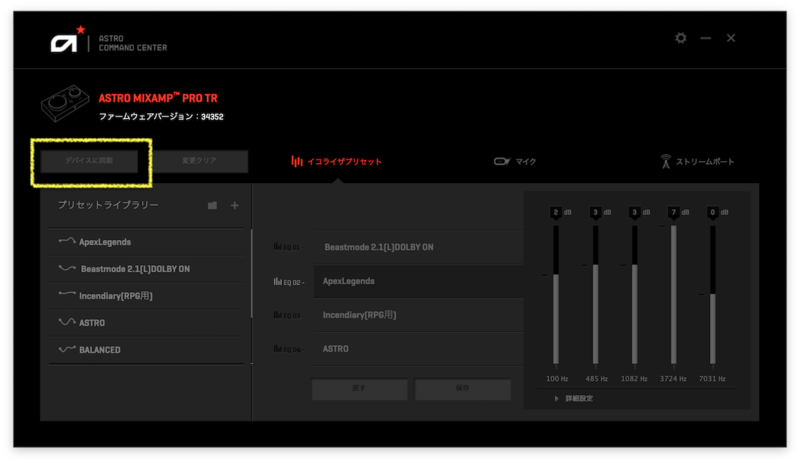Select EQ 04 slot ASTRO
The width and height of the screenshot is (800, 463).
[418, 349]
